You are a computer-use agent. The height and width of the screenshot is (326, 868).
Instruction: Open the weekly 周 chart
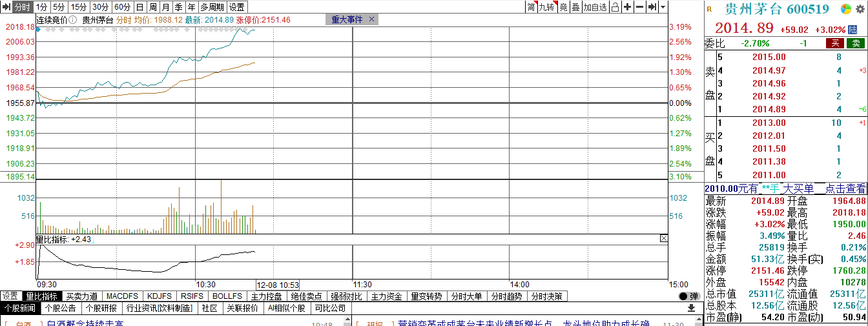pos(152,7)
